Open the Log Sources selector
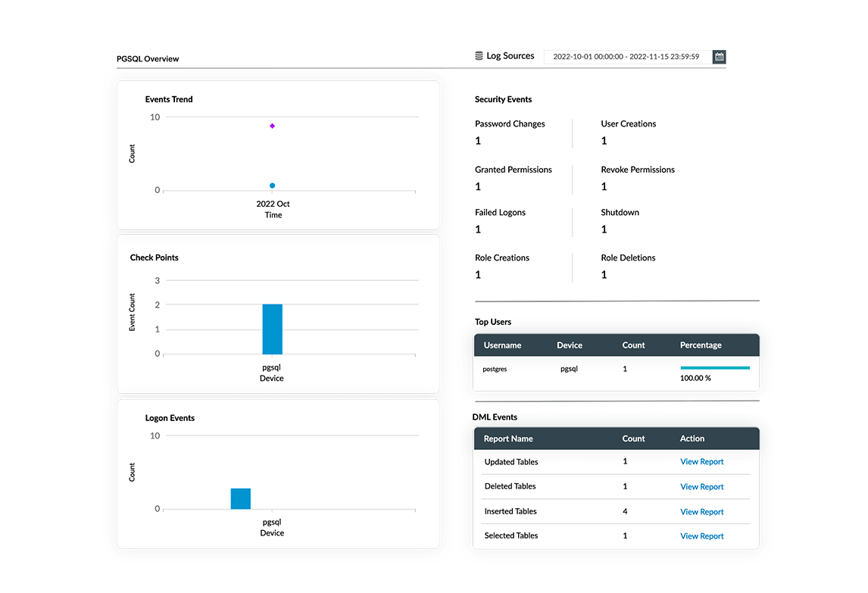The width and height of the screenshot is (868, 593). 510,56
